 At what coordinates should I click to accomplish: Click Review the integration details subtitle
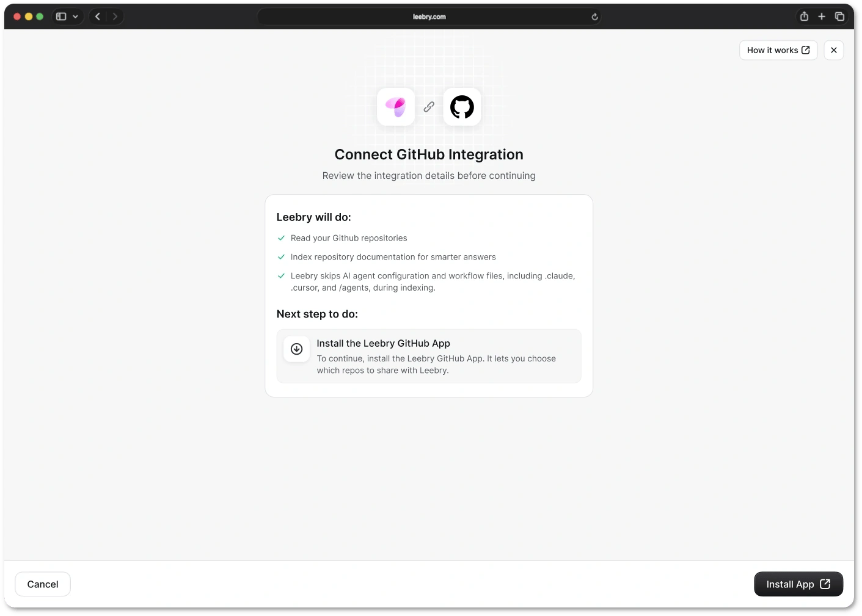coord(429,176)
